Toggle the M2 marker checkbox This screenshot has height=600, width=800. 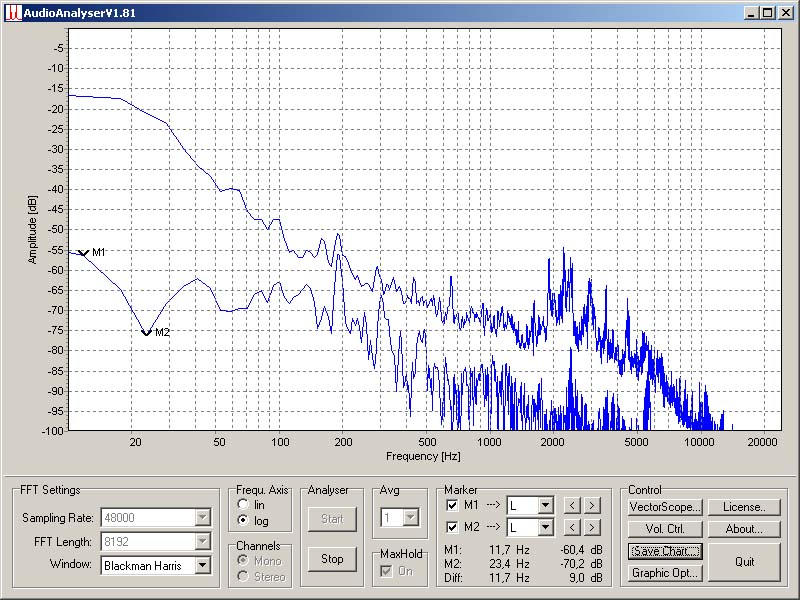click(452, 527)
